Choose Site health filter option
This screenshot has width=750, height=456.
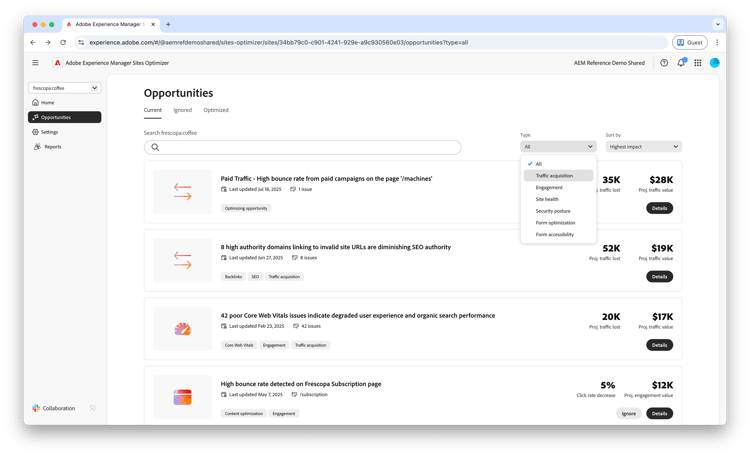(558, 199)
